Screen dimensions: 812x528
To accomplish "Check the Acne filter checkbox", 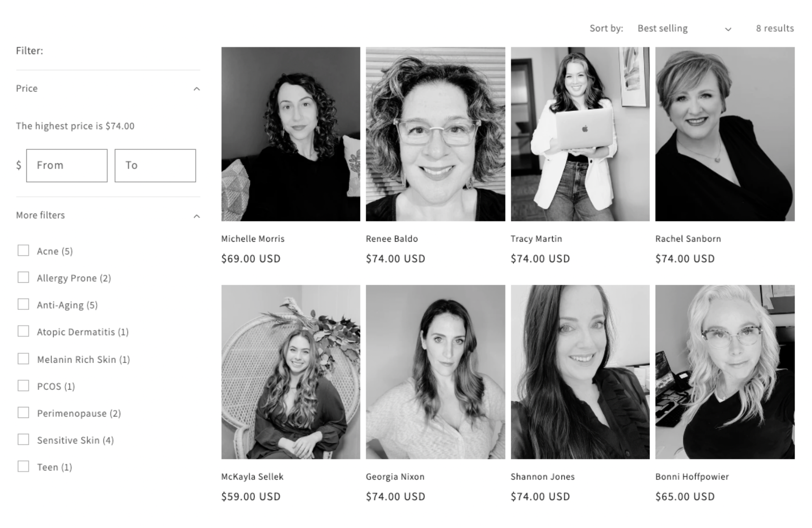I will [23, 251].
